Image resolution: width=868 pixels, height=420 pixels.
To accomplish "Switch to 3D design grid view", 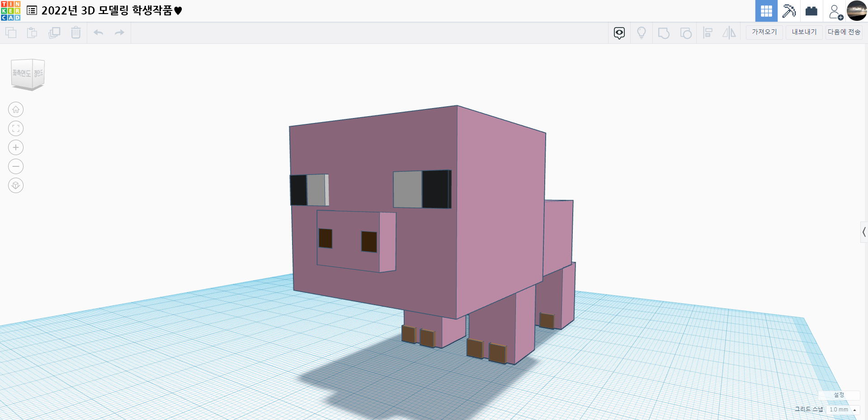I will (x=766, y=11).
